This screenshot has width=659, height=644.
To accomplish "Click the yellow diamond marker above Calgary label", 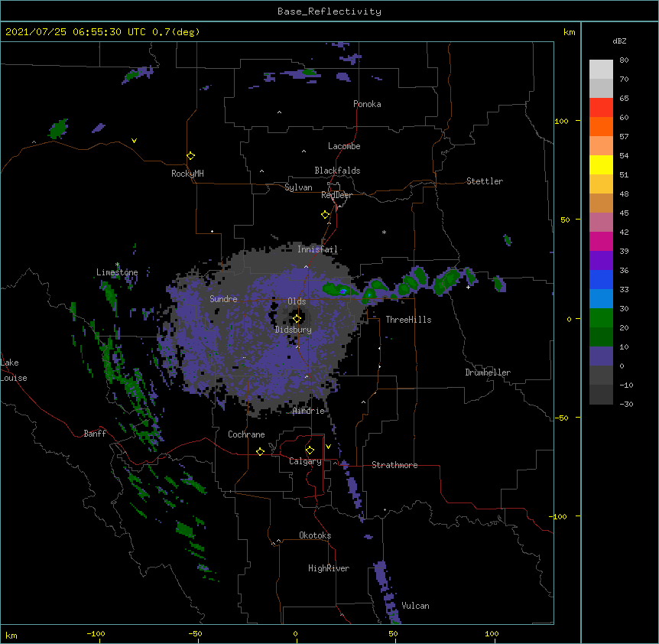I will tap(310, 450).
